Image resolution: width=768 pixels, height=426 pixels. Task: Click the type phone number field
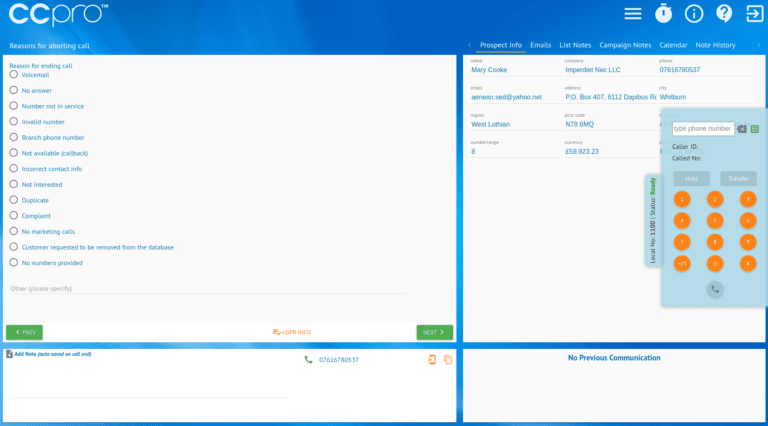tap(703, 128)
